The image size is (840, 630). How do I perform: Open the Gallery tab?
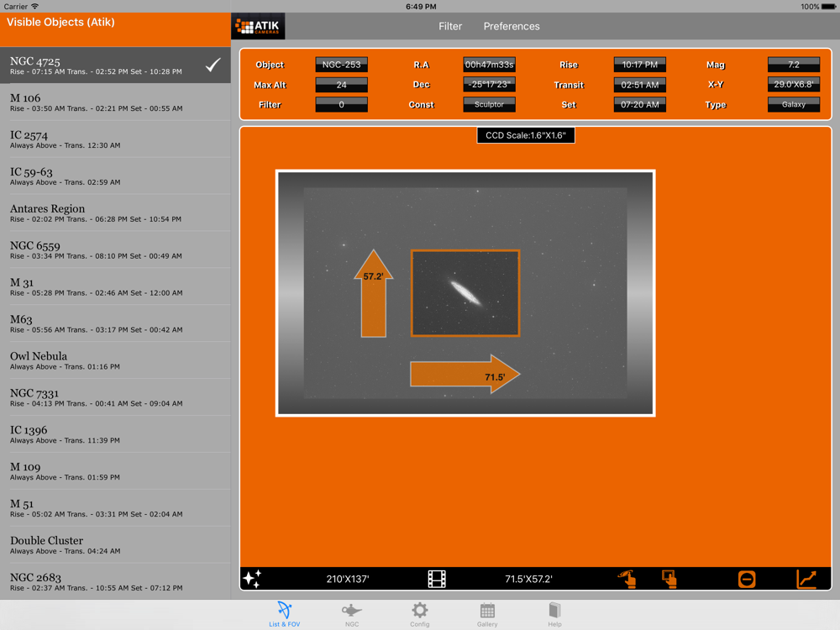487,614
